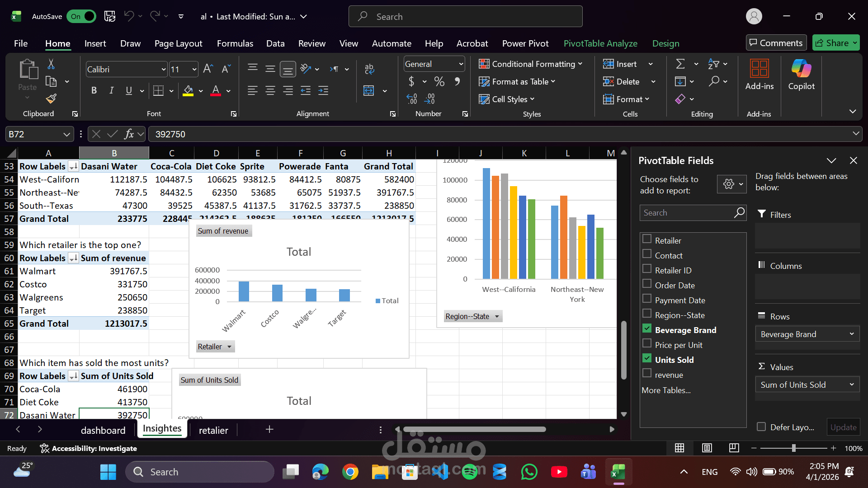Open Spotify from the taskbar

(470, 472)
